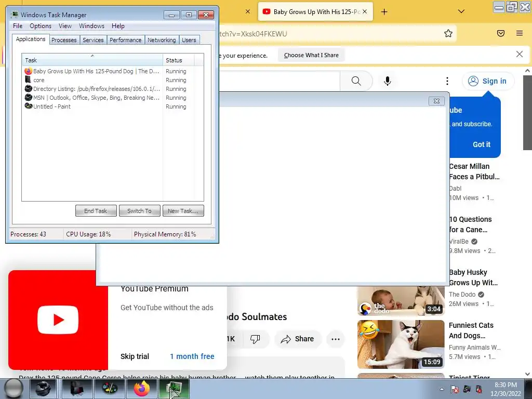Click the Share button below the video
The height and width of the screenshot is (399, 532).
pos(298,339)
